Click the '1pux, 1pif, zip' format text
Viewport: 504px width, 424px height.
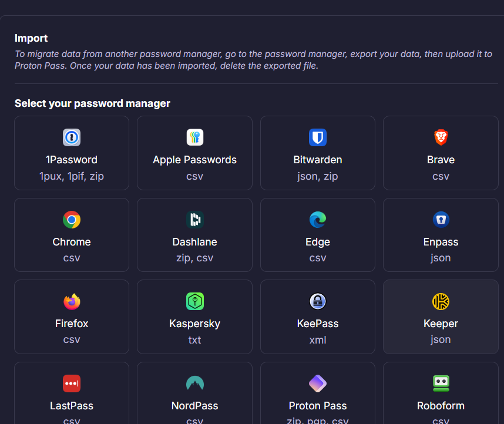72,176
